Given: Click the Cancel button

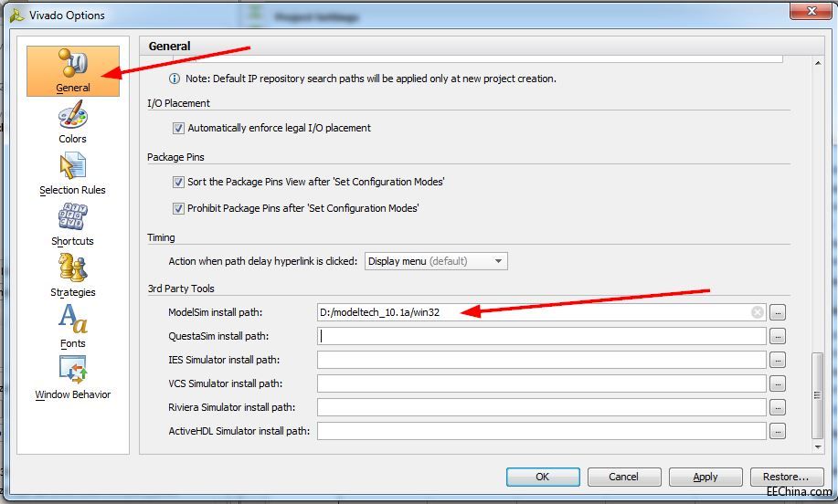Looking at the screenshot, I should [624, 477].
